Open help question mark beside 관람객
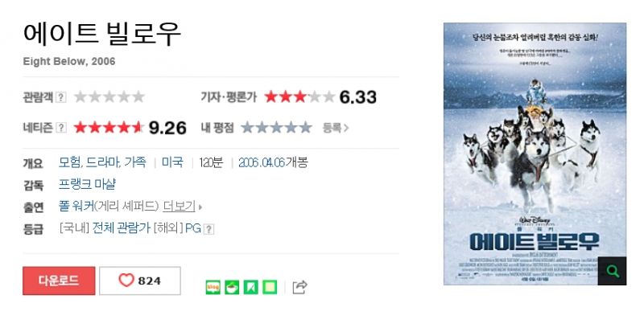The image size is (644, 336). (61, 97)
